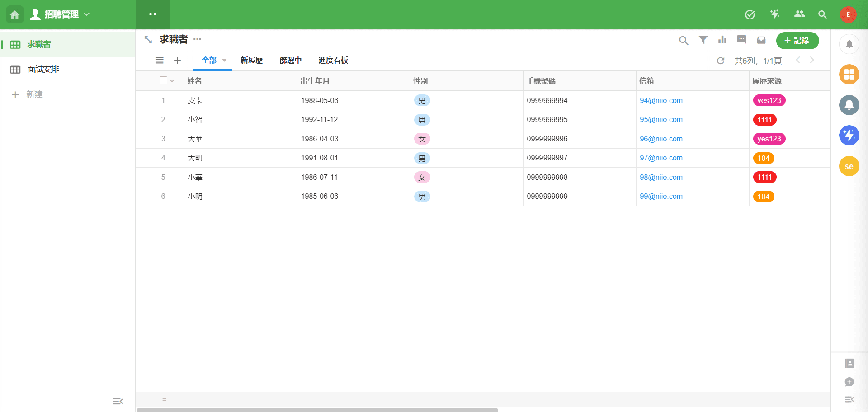Search records with the magnifier icon

684,41
